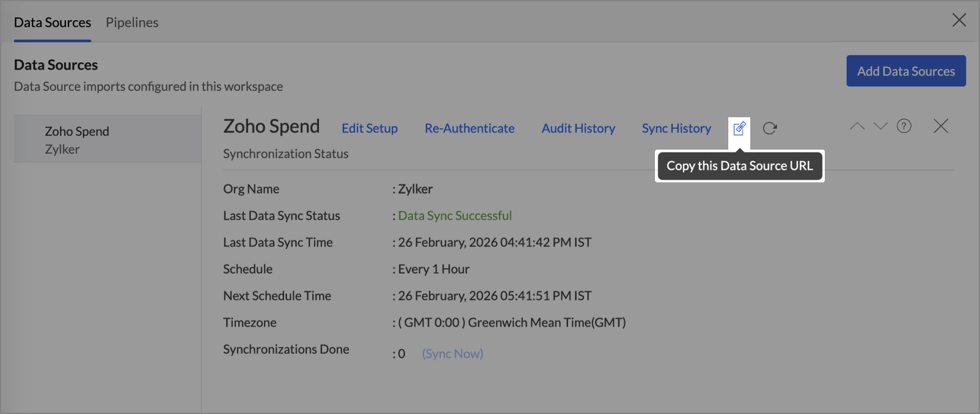Screen dimensions: 980x414
Task: Go to previous data source with up chevron
Action: (857, 126)
